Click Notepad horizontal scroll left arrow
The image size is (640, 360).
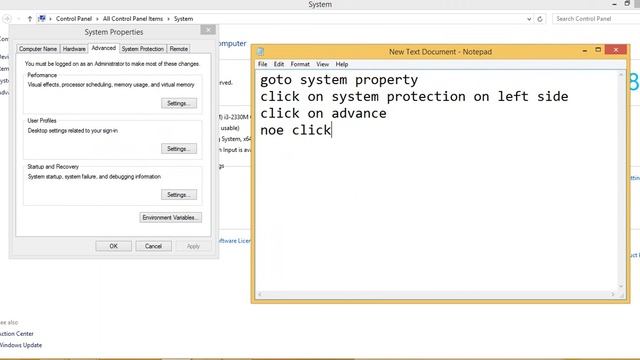coord(260,294)
